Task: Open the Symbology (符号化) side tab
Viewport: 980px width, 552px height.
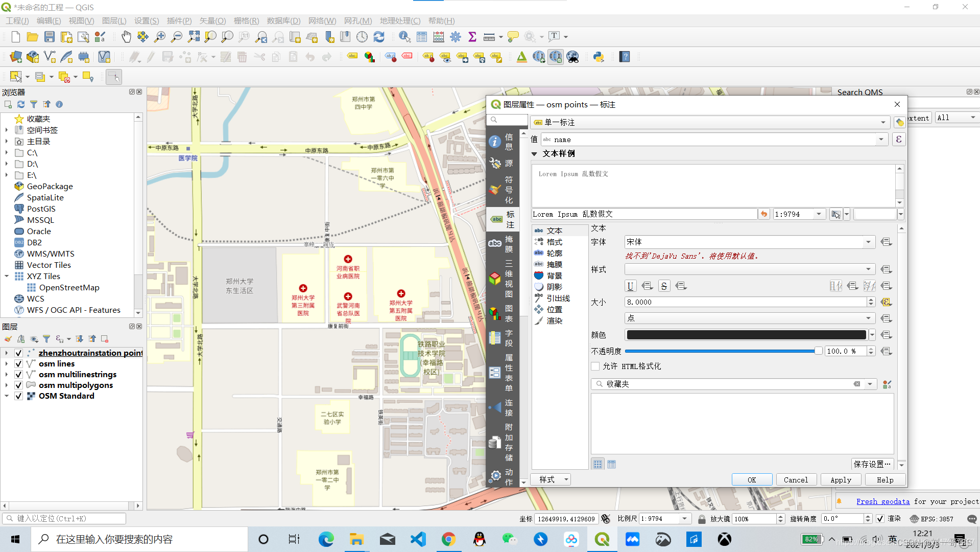Action: click(x=502, y=190)
